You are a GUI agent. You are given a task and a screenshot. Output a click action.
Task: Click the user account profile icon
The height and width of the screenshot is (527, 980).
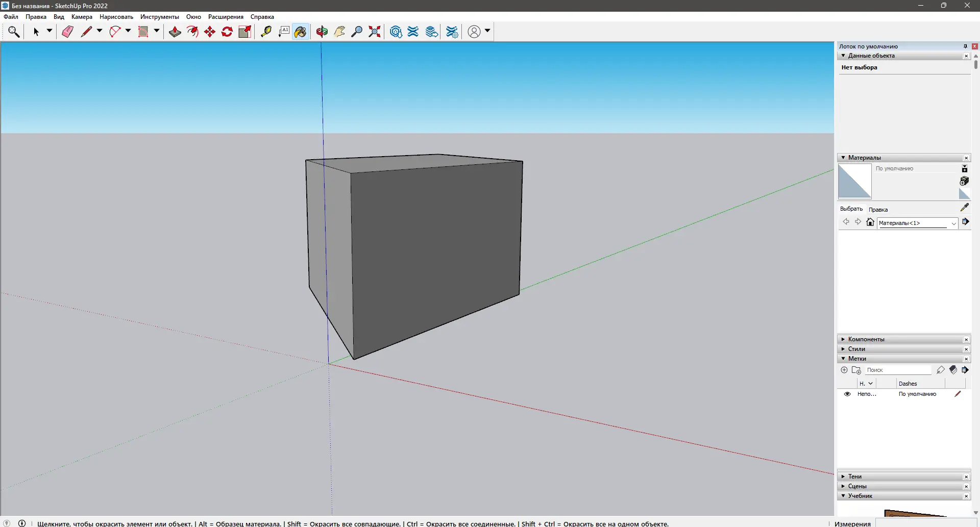coord(474,32)
